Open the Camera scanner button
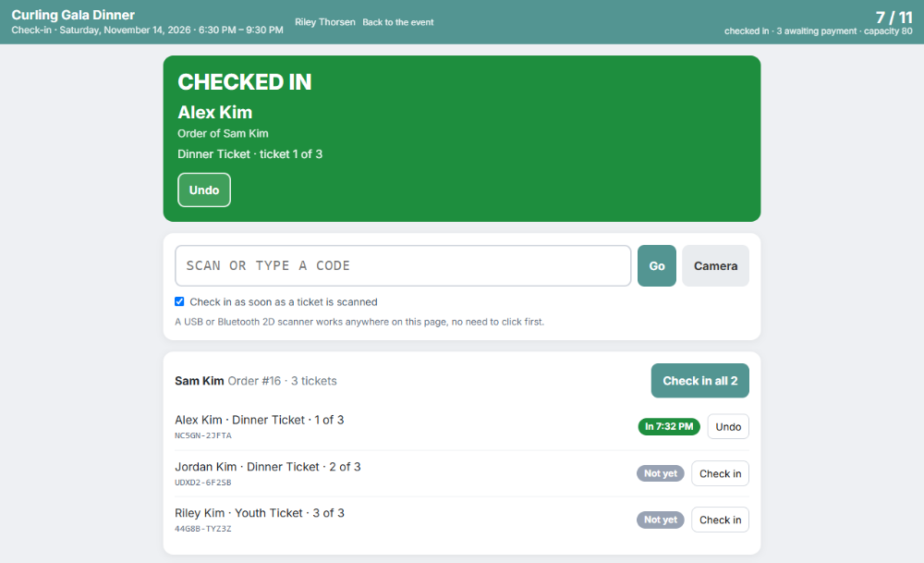This screenshot has width=924, height=563. (715, 266)
